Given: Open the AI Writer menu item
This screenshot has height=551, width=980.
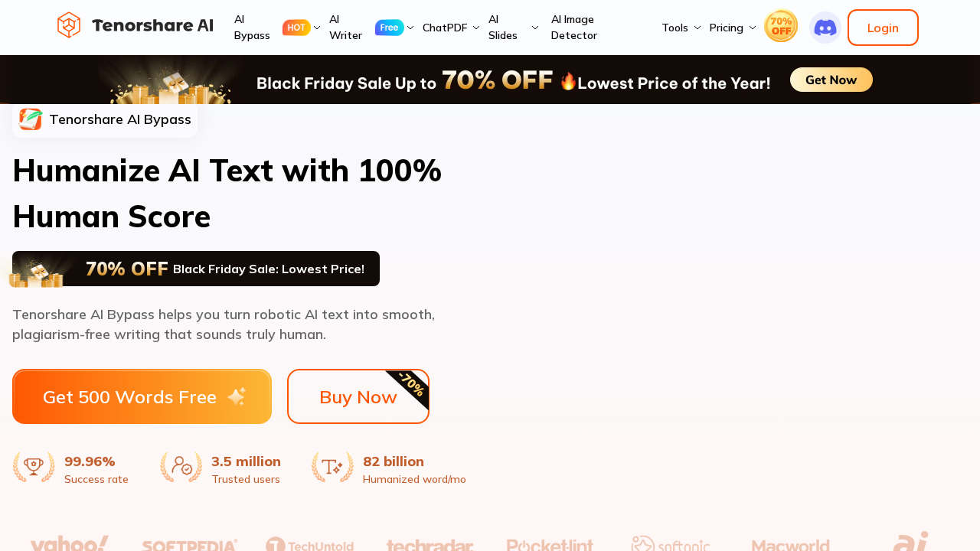Looking at the screenshot, I should tap(345, 28).
